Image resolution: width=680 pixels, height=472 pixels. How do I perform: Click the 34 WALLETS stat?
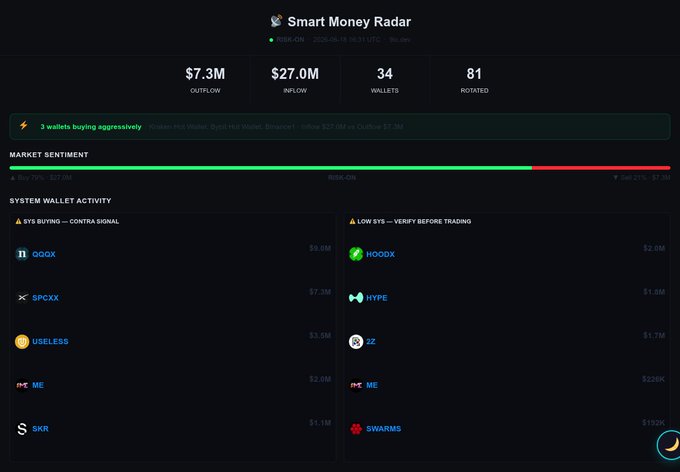pyautogui.click(x=385, y=79)
